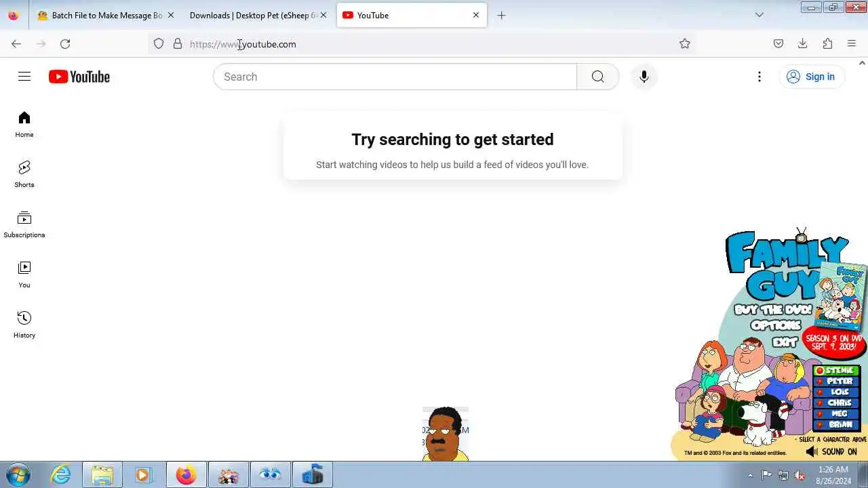The height and width of the screenshot is (488, 868).
Task: Open the Firefox application menu
Action: pyautogui.click(x=852, y=44)
